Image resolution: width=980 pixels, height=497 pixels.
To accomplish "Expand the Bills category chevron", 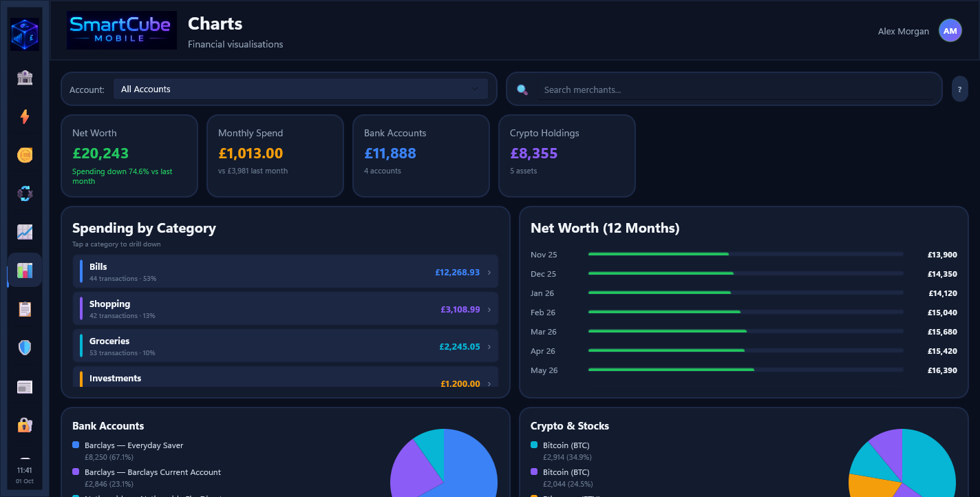I will pyautogui.click(x=489, y=273).
